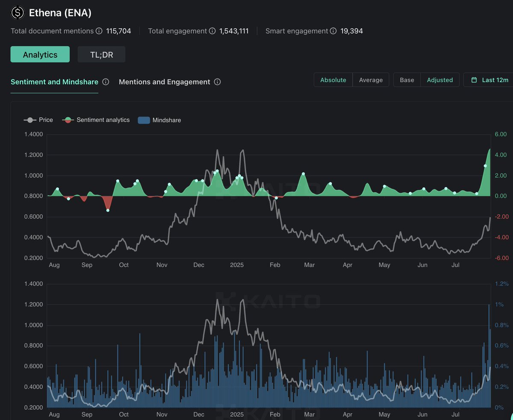Click the info icon beside Total document mentions
The width and height of the screenshot is (513, 420).
coord(99,31)
